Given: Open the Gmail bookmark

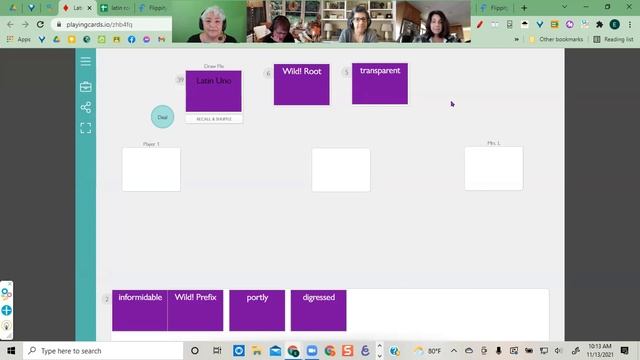Looking at the screenshot, I should click(x=162, y=39).
